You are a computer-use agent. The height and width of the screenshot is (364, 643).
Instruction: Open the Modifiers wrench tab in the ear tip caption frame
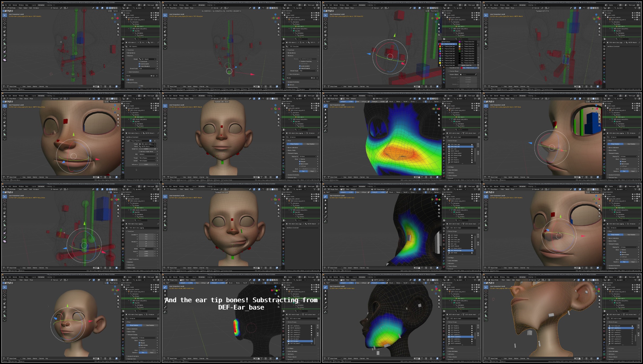(x=283, y=342)
